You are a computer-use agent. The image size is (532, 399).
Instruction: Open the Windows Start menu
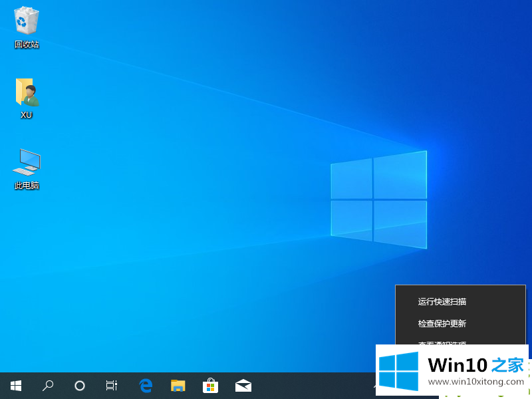coord(16,386)
